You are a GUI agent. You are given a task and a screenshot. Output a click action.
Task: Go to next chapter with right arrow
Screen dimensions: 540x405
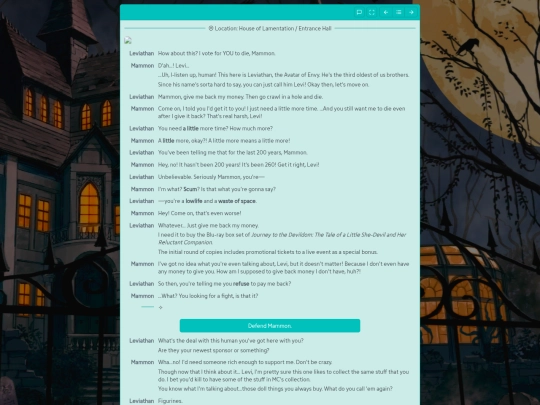tap(411, 12)
